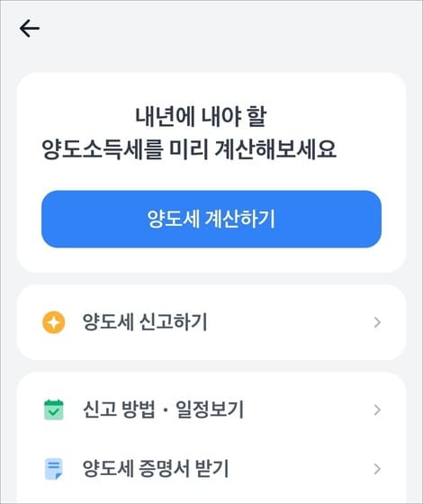Tap the word 양도소득세를 in the heading
Viewport: 423px width, 504px height.
point(103,149)
